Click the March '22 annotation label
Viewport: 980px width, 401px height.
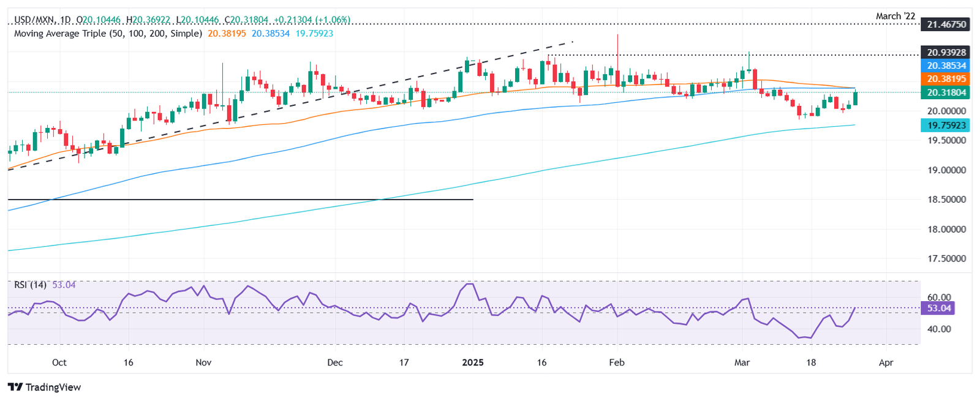[896, 16]
